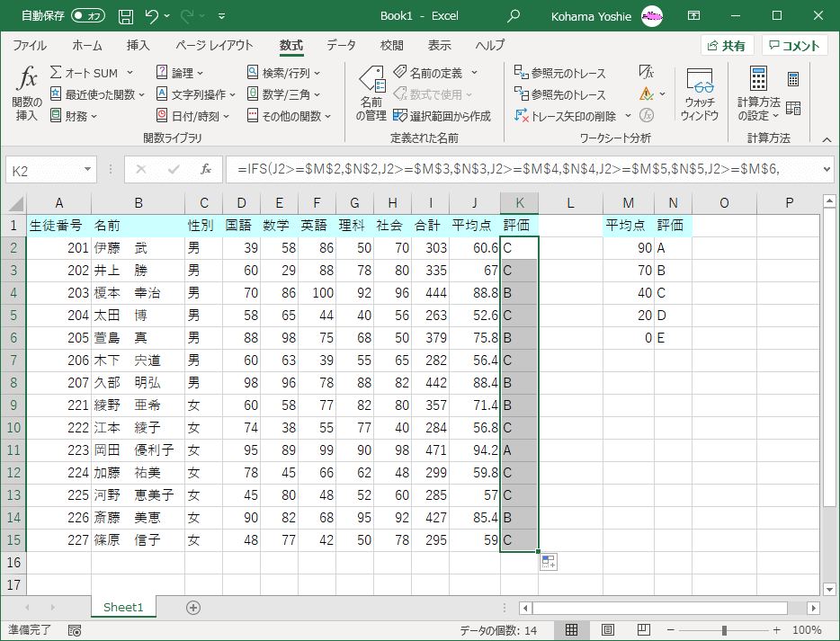Click zoom out minus button
Image resolution: width=840 pixels, height=641 pixels.
pos(671,630)
